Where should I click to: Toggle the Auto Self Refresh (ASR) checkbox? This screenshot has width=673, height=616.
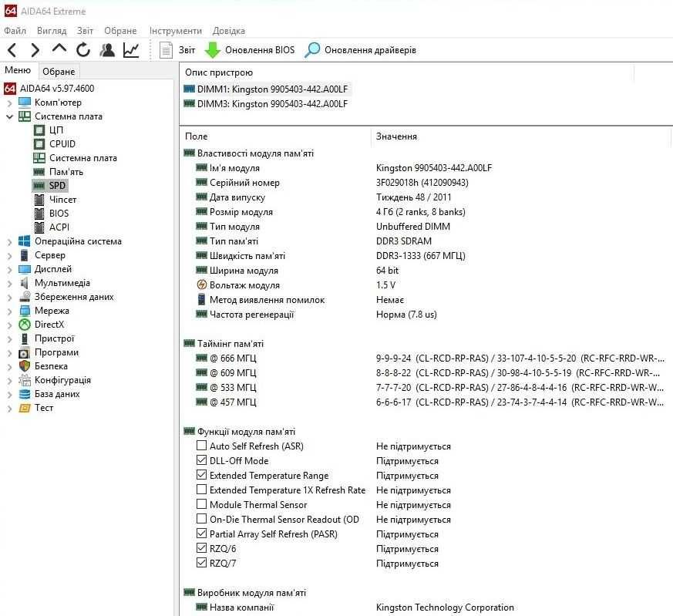click(x=201, y=446)
